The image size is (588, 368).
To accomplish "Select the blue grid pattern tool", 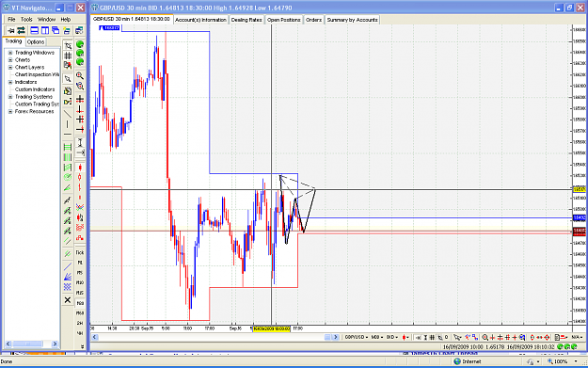I will click(68, 287).
